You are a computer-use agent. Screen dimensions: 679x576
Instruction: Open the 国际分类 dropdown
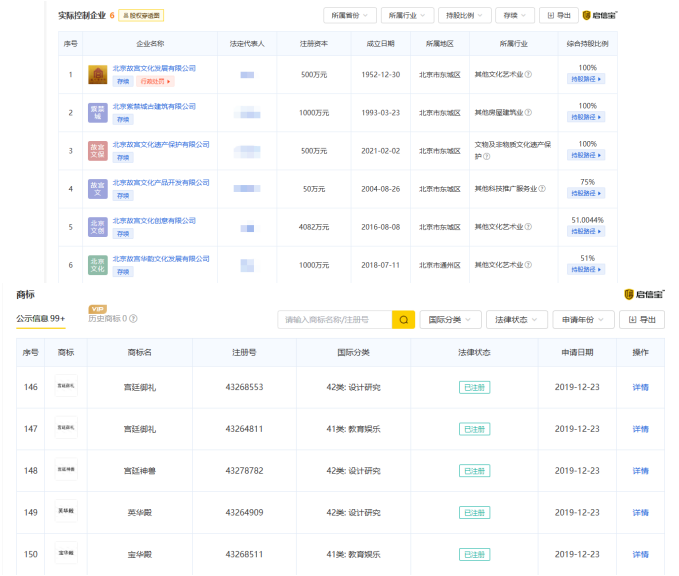tap(450, 320)
